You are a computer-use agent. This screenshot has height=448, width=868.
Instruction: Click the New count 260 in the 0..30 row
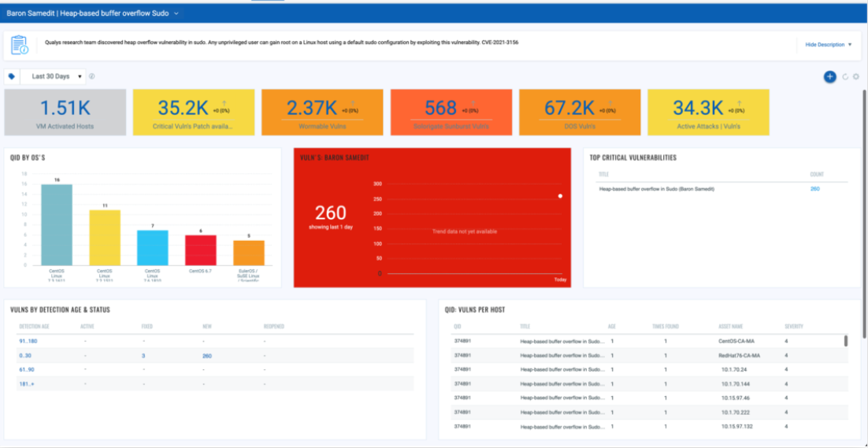tap(207, 356)
